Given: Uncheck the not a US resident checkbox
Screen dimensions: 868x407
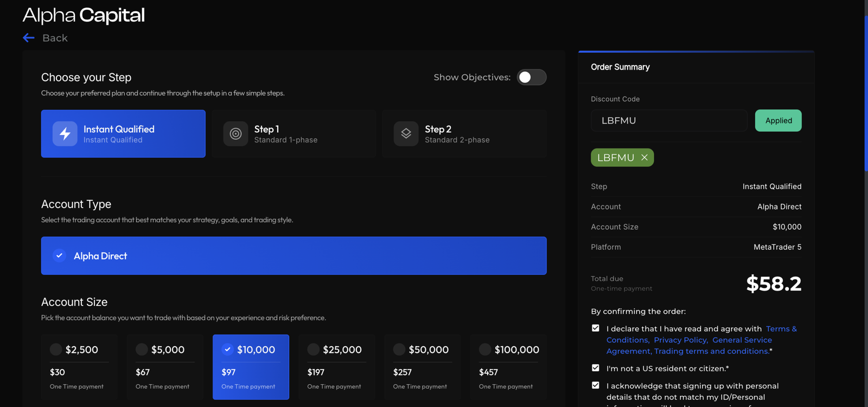Looking at the screenshot, I should pos(596,368).
